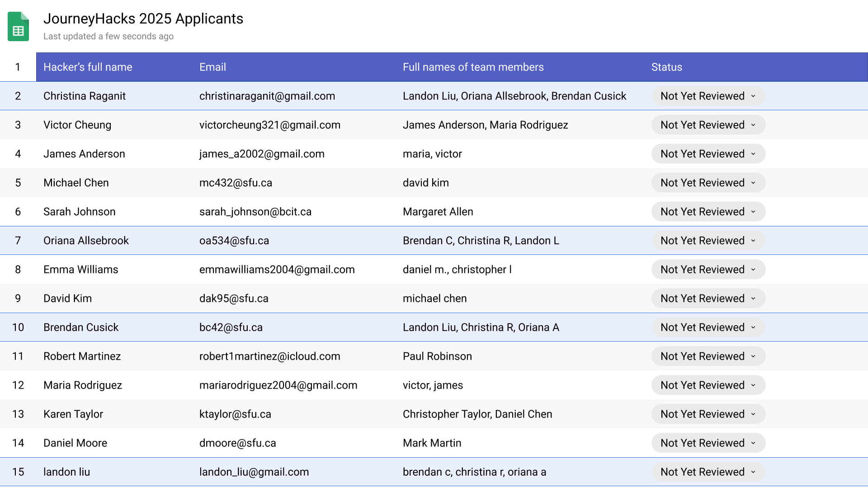Click team cell 'Paul Robinson'
Viewport: 868px width, 488px height.
coord(437,356)
